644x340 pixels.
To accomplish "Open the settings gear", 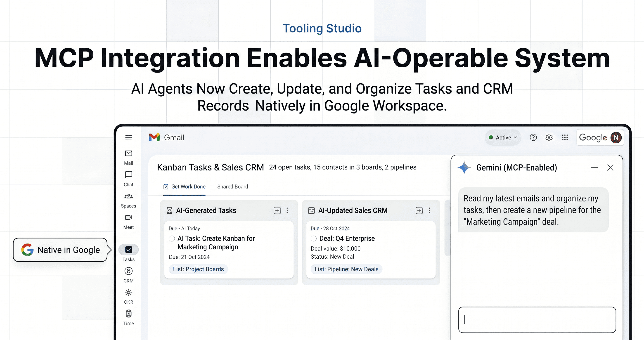I will click(x=549, y=137).
